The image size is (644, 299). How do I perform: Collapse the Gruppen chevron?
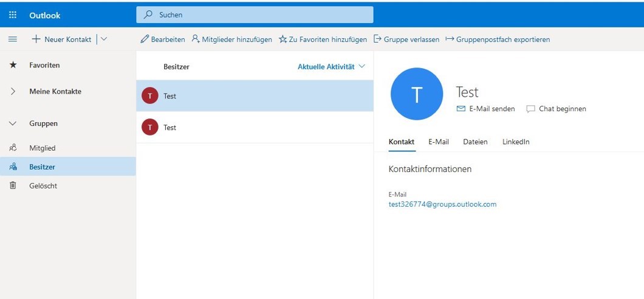pos(13,123)
